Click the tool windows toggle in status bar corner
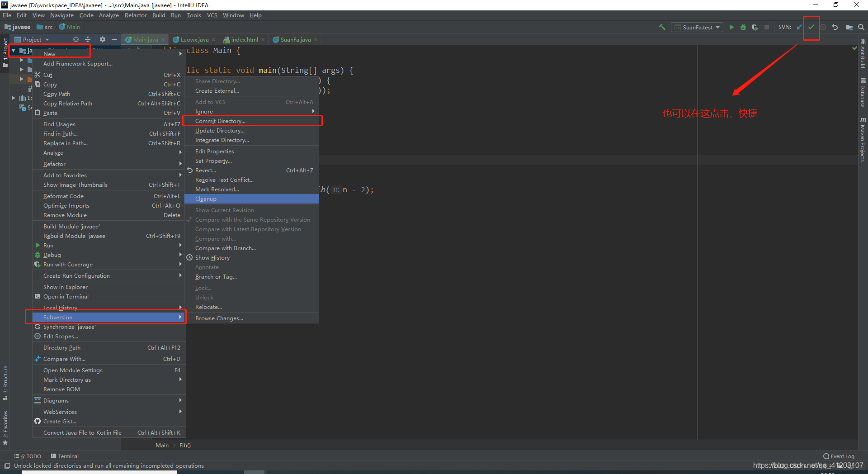 (x=7, y=466)
